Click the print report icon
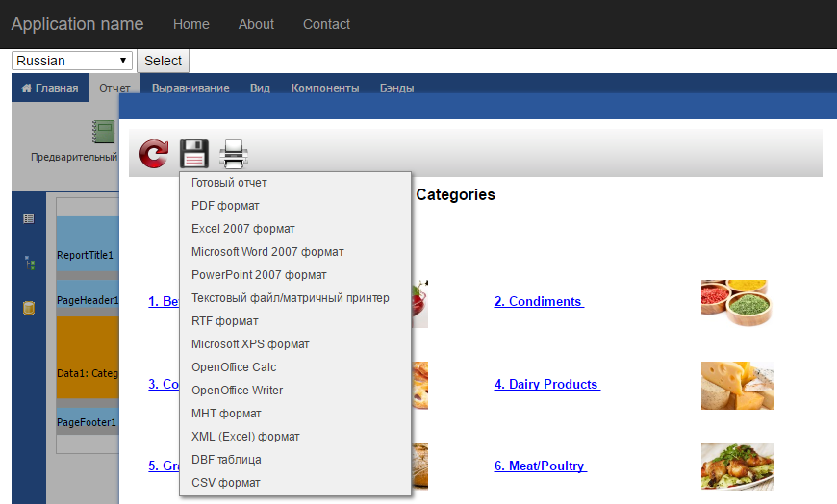 [234, 154]
